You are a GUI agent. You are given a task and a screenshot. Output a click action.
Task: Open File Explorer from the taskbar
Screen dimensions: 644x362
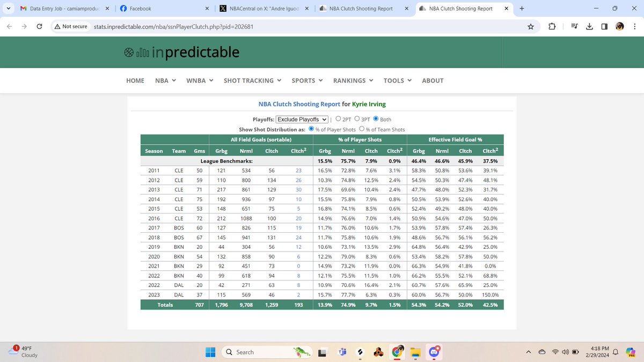coord(414,352)
